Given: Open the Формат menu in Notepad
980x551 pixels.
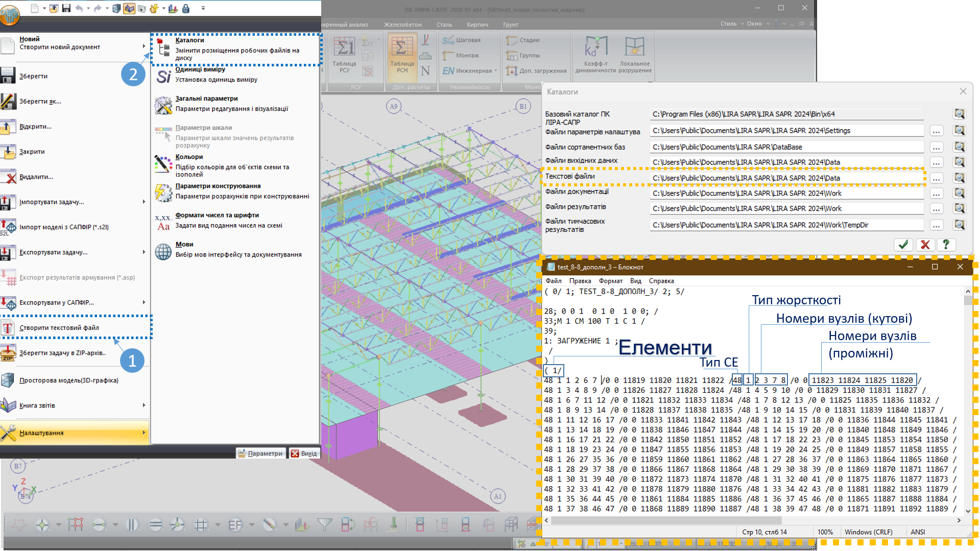Looking at the screenshot, I should (610, 281).
